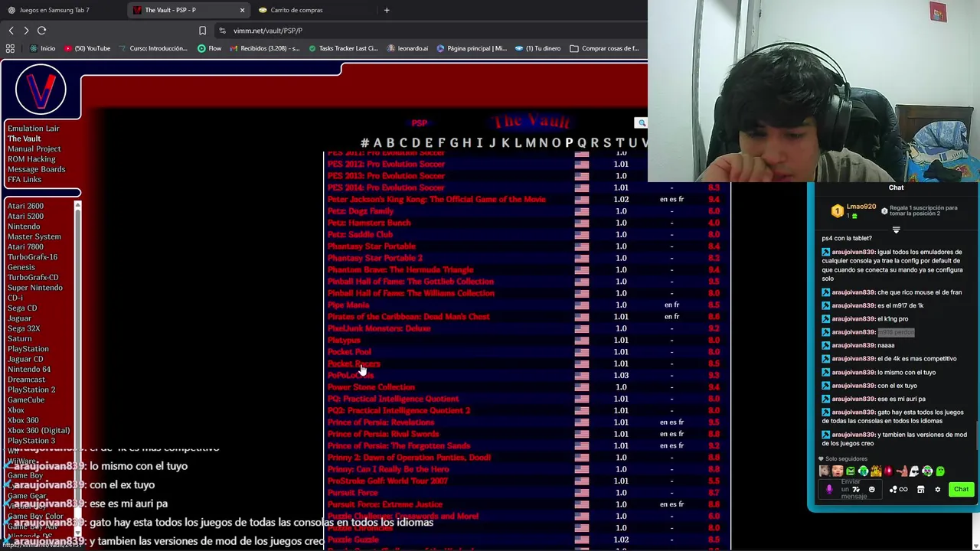Open Prince of Persia: Revelations page
The width and height of the screenshot is (980, 551).
tap(381, 422)
